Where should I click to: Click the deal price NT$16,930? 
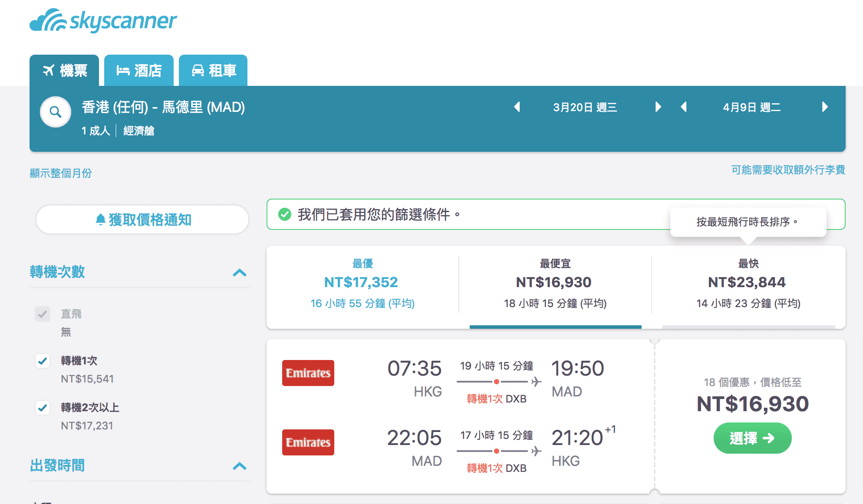click(753, 404)
